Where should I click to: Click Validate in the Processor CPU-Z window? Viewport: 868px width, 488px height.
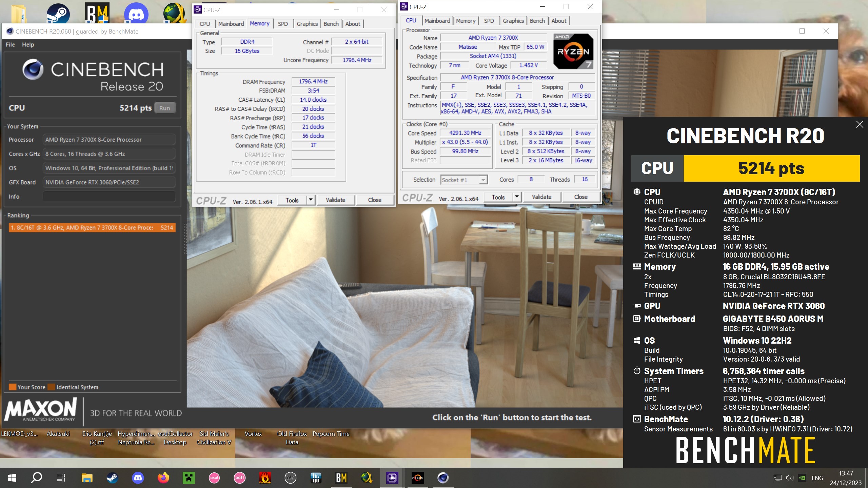(x=542, y=197)
